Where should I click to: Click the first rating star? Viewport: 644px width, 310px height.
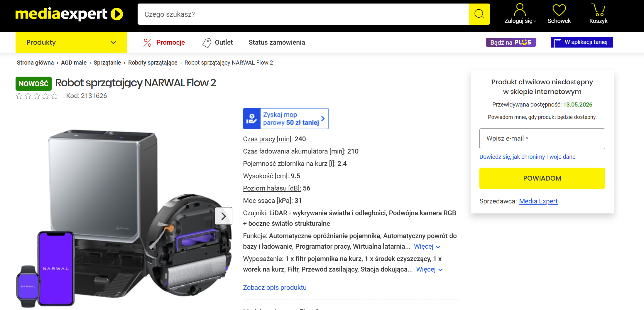(19, 96)
